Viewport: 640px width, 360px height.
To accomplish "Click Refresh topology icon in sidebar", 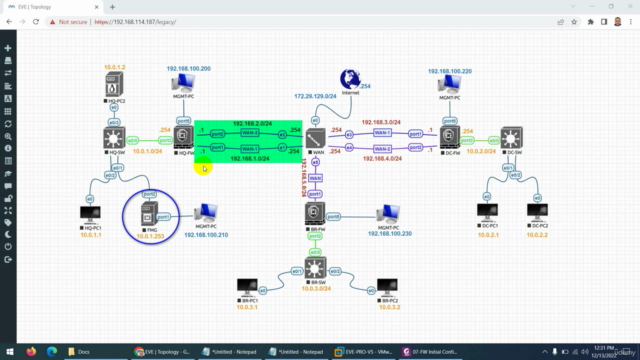I will (8, 124).
